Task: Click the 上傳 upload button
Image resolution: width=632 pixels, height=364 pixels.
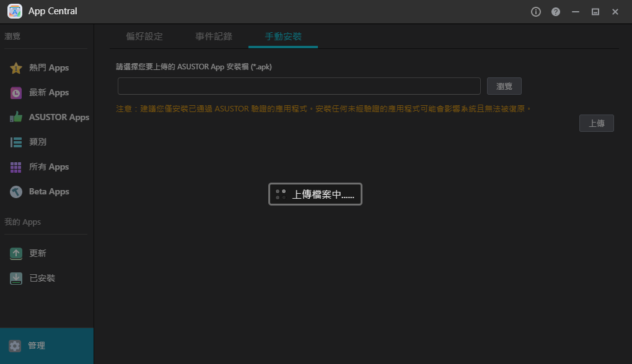Action: click(x=596, y=123)
